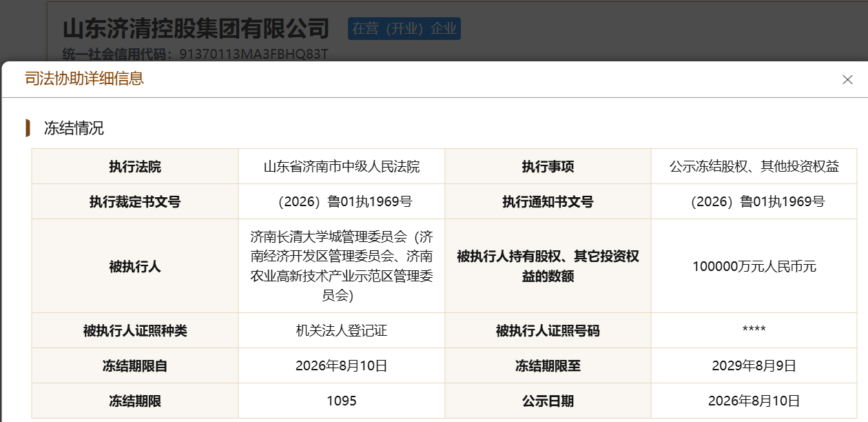This screenshot has height=422, width=868.
Task: Click the 冻结情况 section heading
Action: [x=74, y=128]
